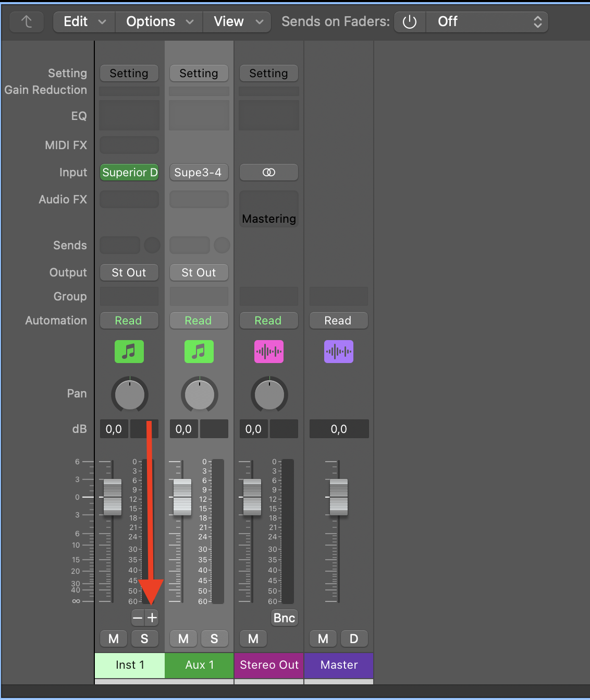Viewport: 590px width, 700px height.
Task: Click the Inst 1 green music note icon
Action: click(129, 352)
